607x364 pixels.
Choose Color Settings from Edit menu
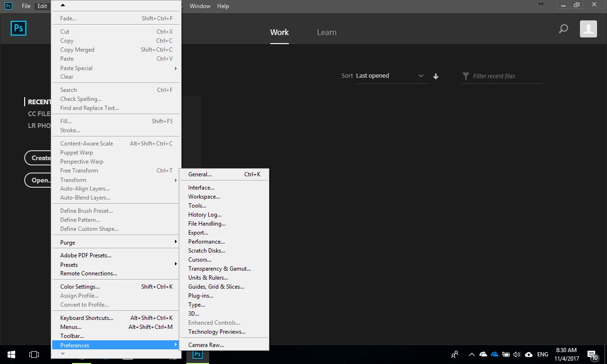(x=116, y=287)
